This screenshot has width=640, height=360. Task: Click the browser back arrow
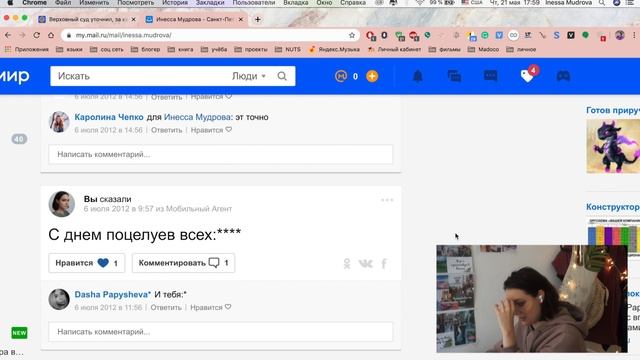point(8,35)
